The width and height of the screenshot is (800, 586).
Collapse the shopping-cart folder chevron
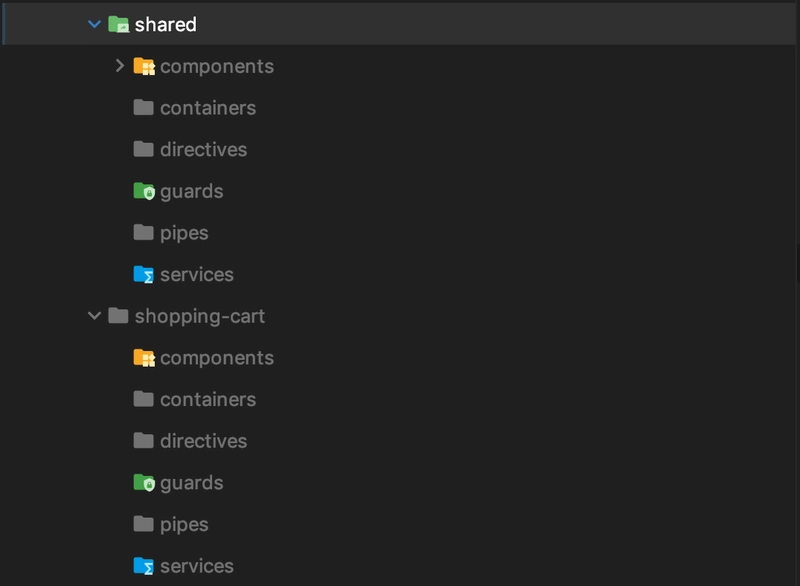click(94, 316)
